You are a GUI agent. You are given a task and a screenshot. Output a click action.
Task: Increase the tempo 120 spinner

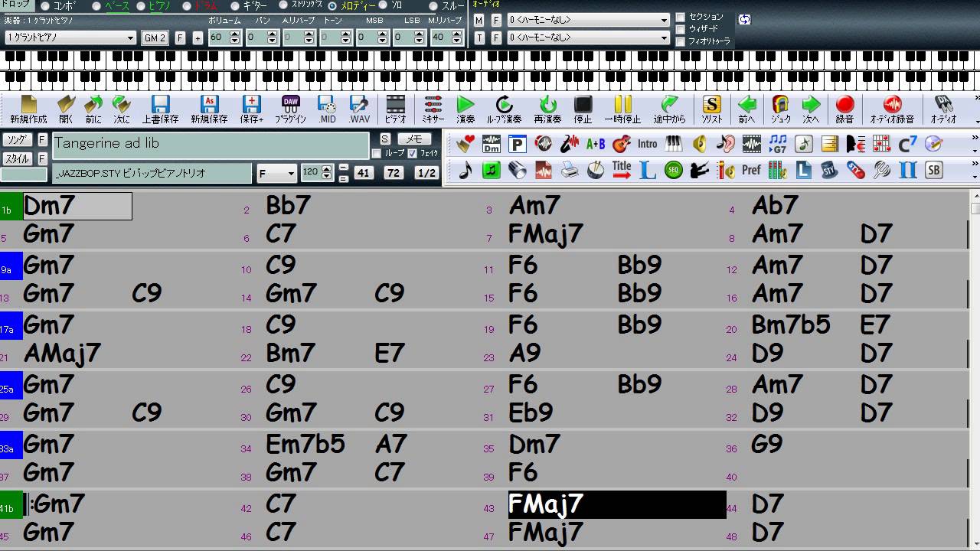click(328, 169)
